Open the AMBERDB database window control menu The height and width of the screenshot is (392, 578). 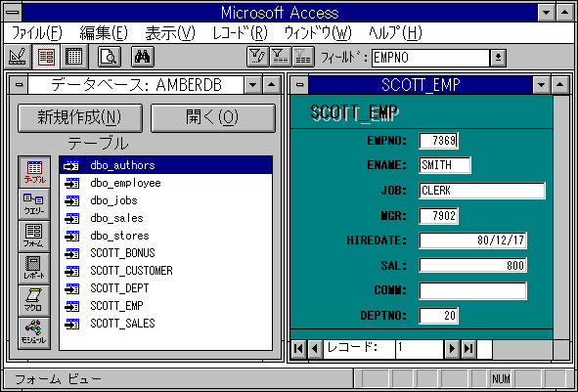pos(19,85)
